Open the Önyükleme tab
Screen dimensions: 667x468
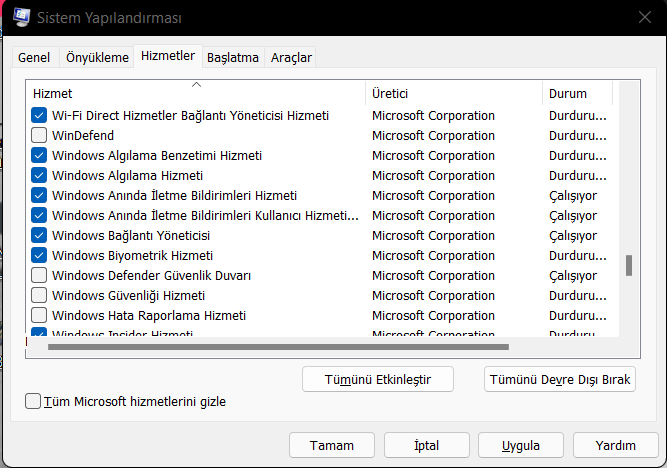click(x=97, y=58)
